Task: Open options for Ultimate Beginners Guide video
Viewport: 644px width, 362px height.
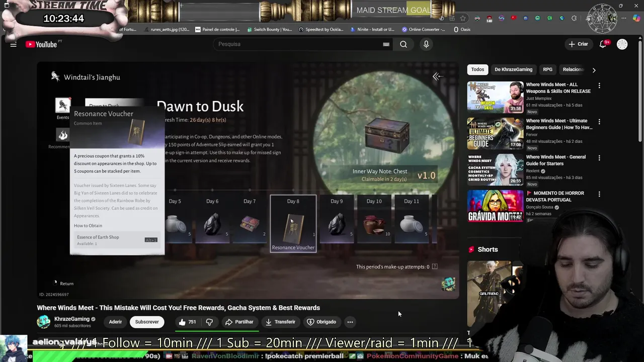Action: [x=599, y=122]
